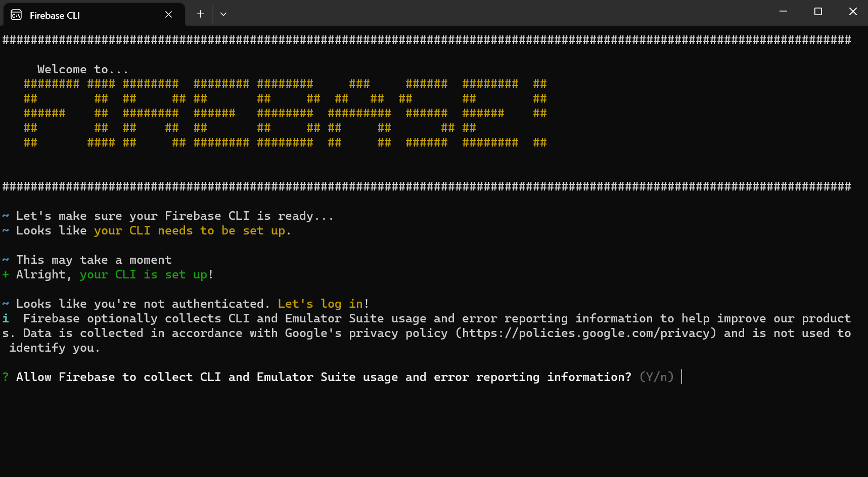Click 'Looks like you're not authenticated' text

click(140, 304)
